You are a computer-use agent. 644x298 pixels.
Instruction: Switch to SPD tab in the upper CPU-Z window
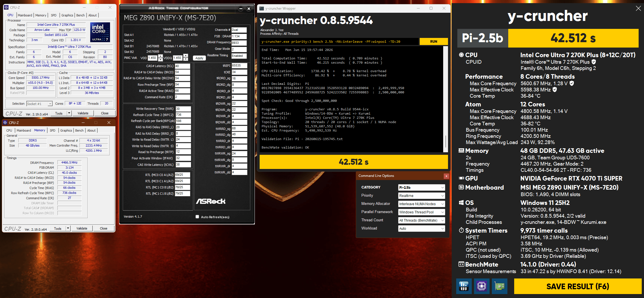[x=54, y=15]
